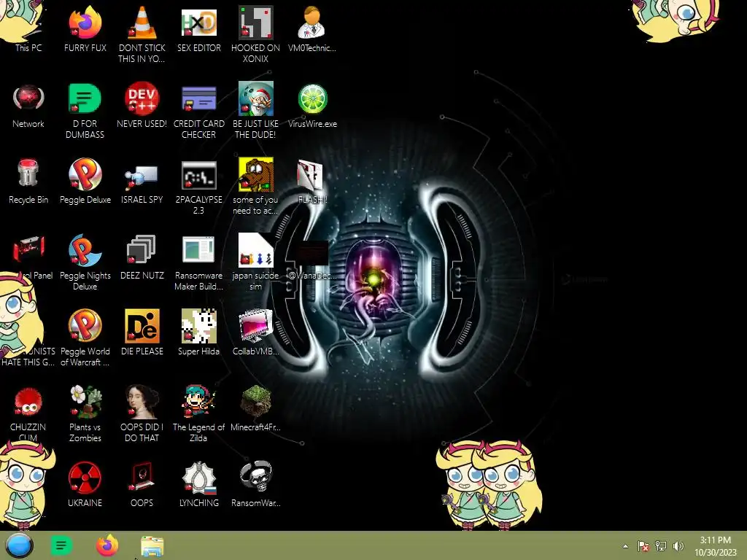Click the 3:11 PM taskbar clock
This screenshot has height=560, width=747.
[716, 546]
